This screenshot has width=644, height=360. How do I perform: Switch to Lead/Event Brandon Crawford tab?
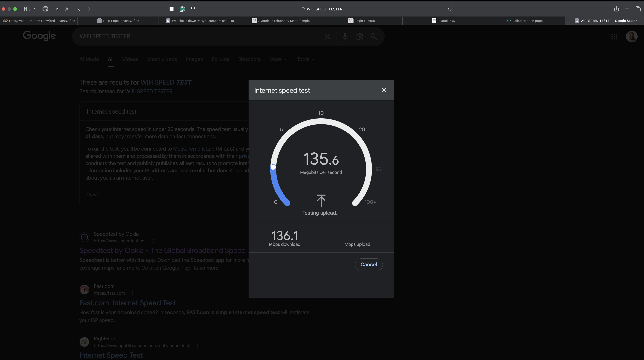[39, 21]
